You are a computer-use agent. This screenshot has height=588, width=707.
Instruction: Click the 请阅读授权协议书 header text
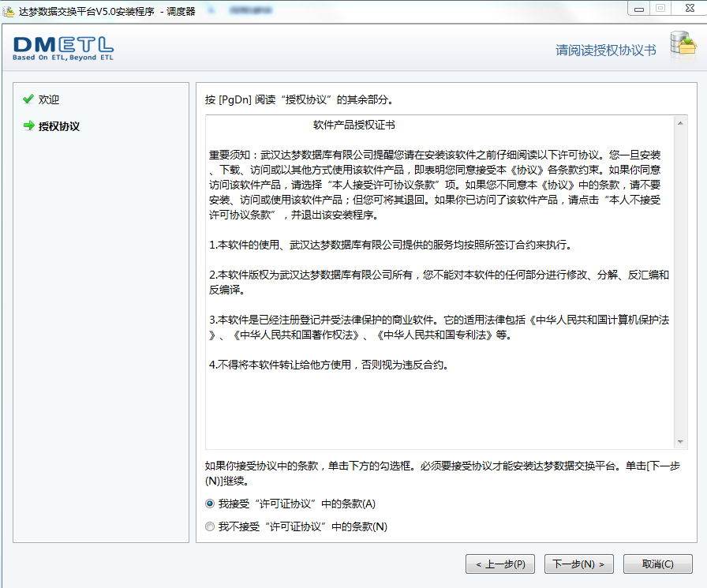click(x=605, y=50)
